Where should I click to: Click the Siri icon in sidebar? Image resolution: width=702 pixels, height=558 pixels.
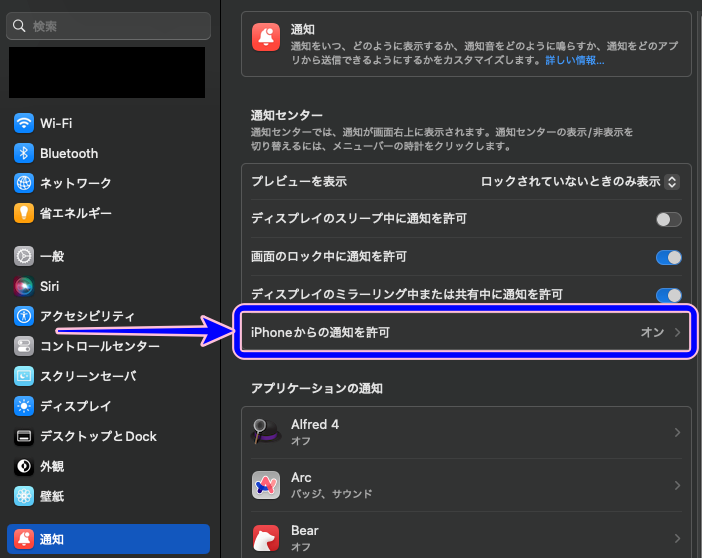coord(24,286)
